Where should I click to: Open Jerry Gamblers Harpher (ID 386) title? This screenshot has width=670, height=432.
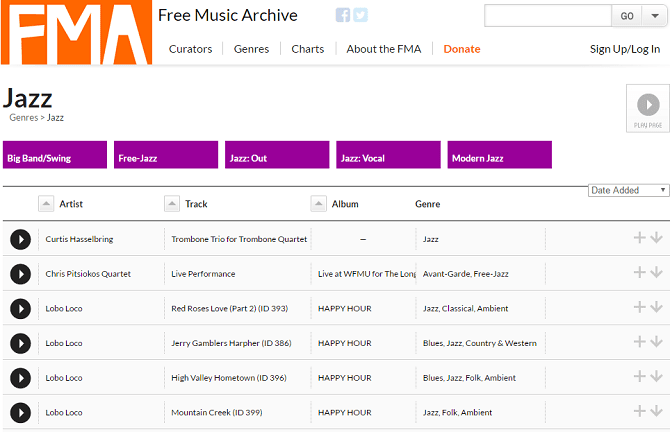tap(232, 343)
